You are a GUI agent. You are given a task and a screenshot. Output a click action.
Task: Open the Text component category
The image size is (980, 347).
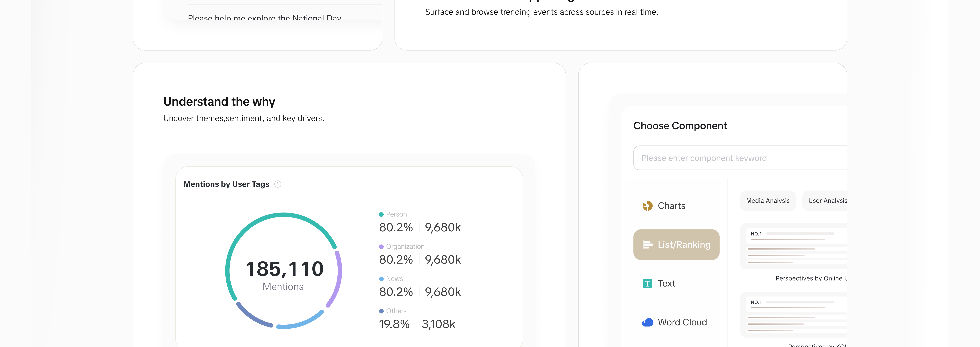tap(676, 283)
